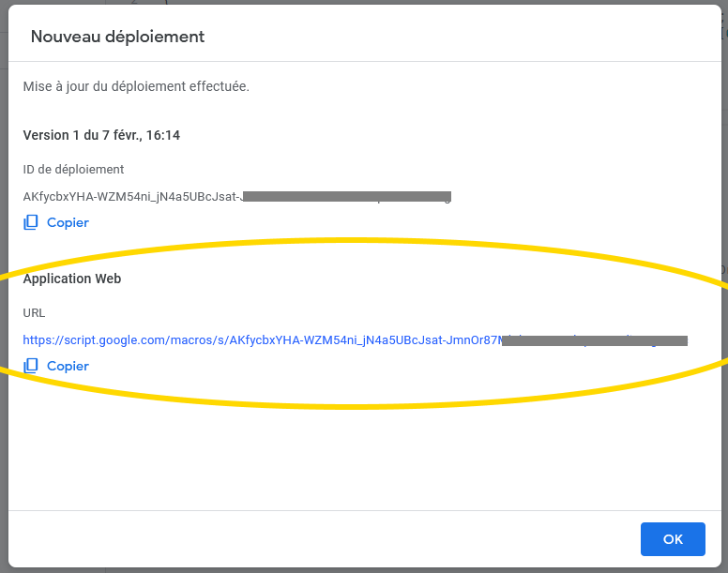
Task: Click the Mise à jour du déploiement effectuée message
Action: (x=136, y=86)
